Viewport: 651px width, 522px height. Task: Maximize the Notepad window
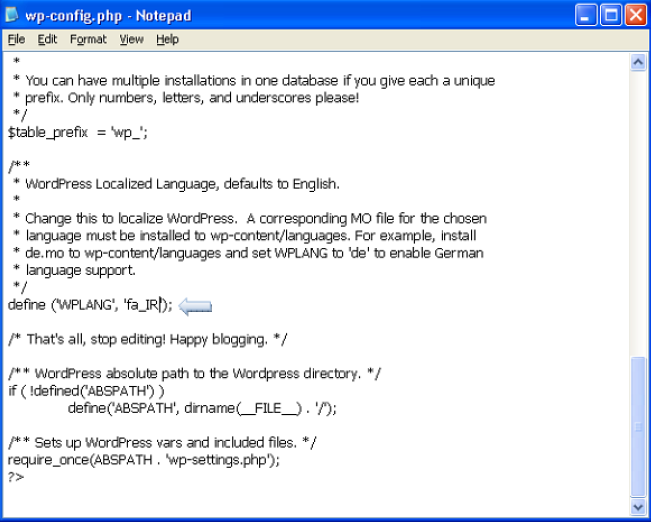point(611,15)
